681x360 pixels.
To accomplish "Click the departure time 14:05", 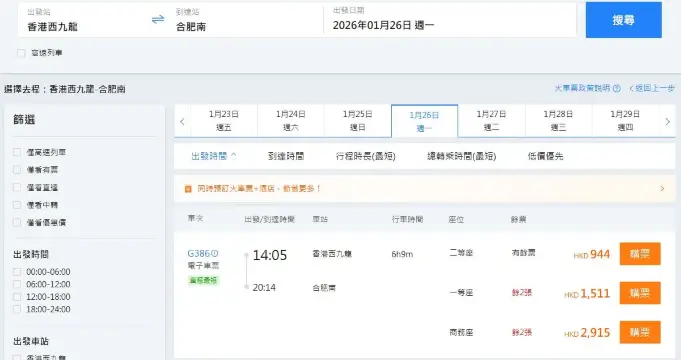I will tap(270, 255).
